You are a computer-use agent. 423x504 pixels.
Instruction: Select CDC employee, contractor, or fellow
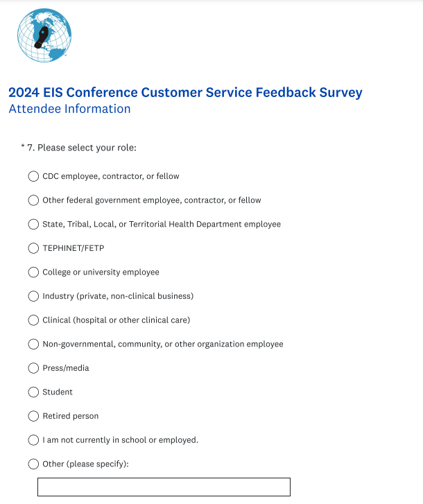pyautogui.click(x=33, y=176)
